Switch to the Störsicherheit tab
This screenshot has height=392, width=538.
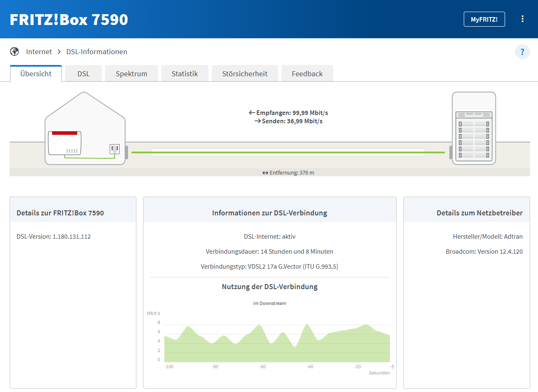pos(245,74)
